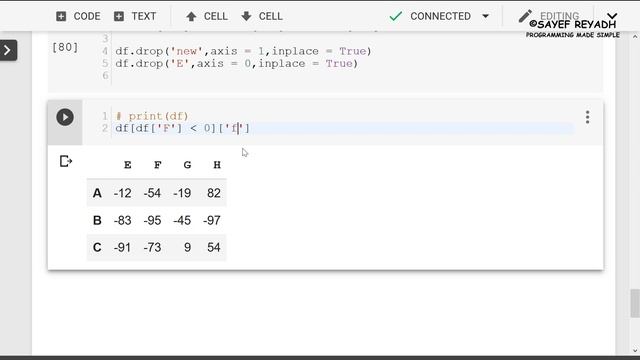Click the commented '# print(df)' line
The image size is (640, 360).
click(x=152, y=116)
